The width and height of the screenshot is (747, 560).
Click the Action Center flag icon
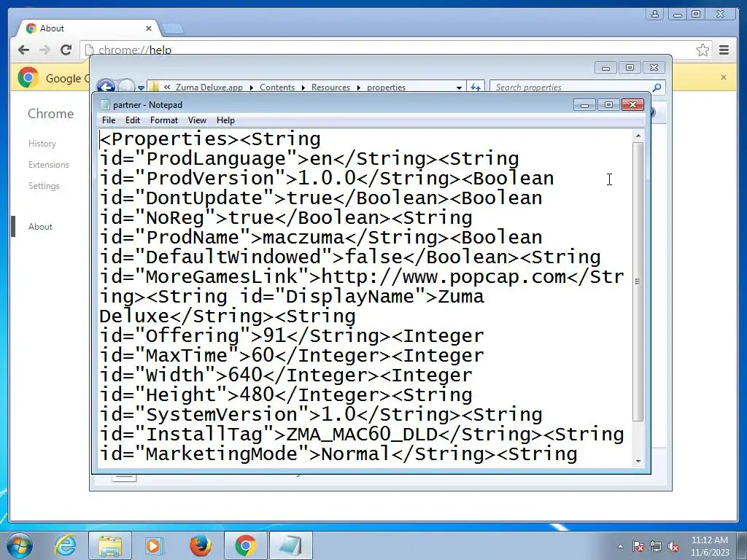coord(638,546)
